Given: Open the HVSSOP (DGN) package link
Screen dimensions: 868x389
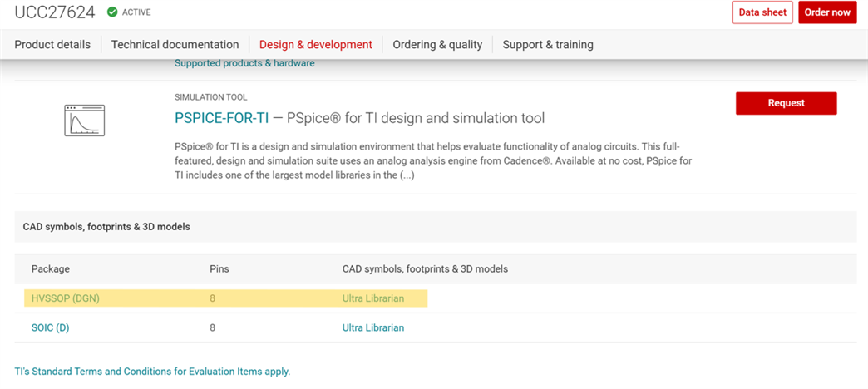Looking at the screenshot, I should (66, 298).
